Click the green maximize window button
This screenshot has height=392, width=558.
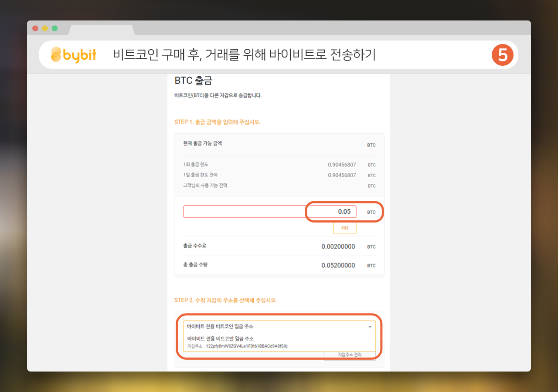[54, 28]
